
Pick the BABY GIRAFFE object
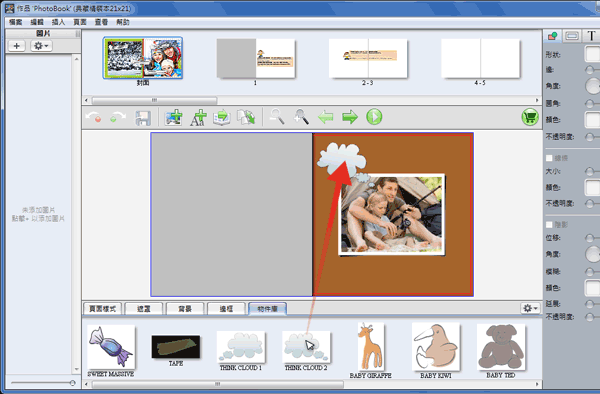pyautogui.click(x=370, y=347)
